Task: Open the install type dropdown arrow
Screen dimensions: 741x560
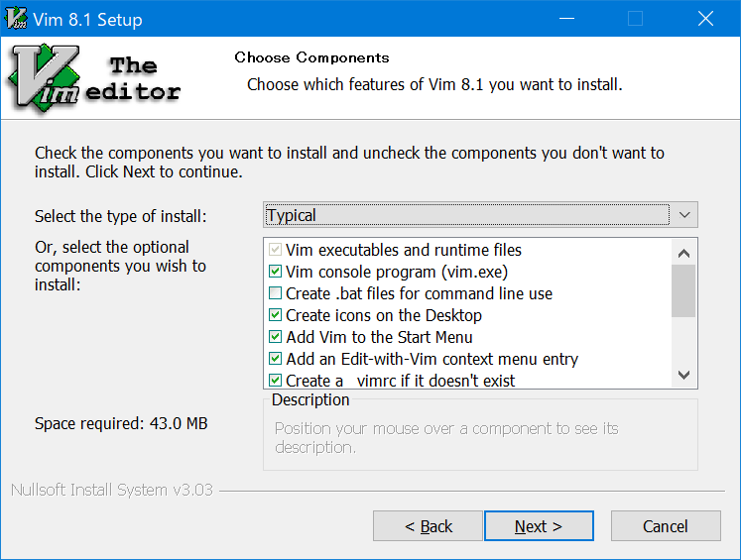Action: click(x=684, y=215)
